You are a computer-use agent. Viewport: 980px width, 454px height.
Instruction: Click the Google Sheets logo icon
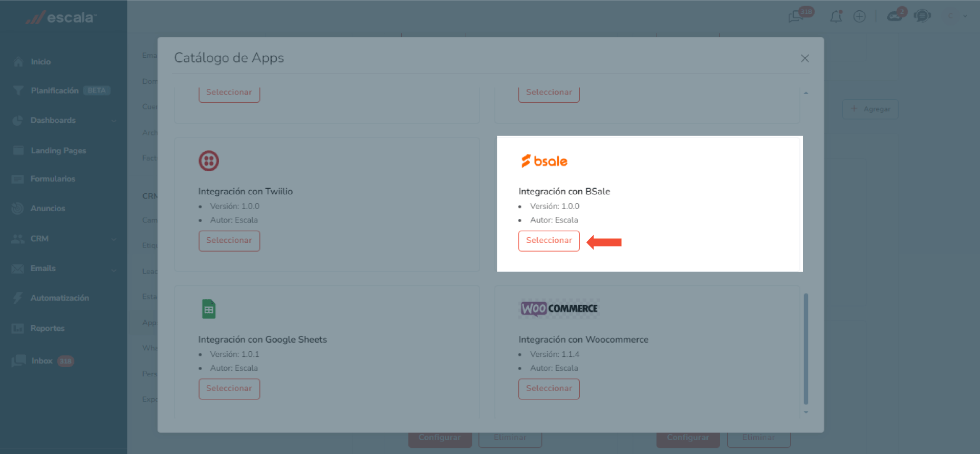pyautogui.click(x=208, y=309)
